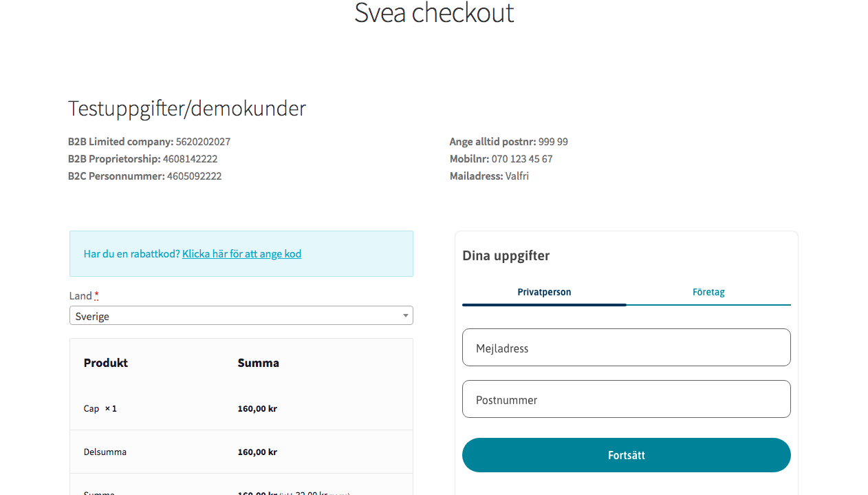
Task: Switch to the Företag tab
Action: click(708, 292)
